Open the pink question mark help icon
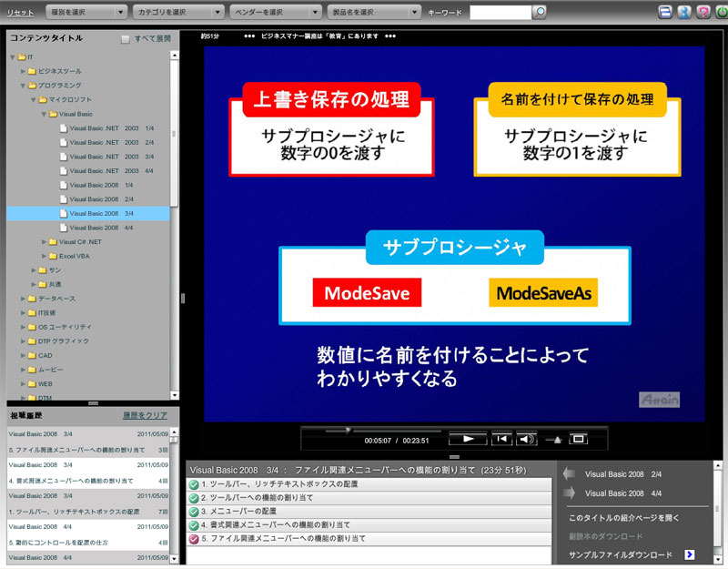This screenshot has height=569, width=728. pos(703,12)
